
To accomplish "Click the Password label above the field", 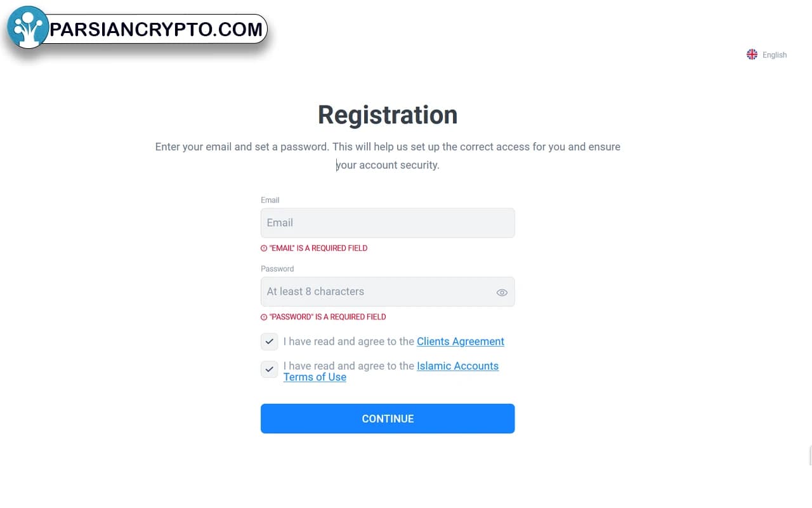I will click(x=277, y=269).
